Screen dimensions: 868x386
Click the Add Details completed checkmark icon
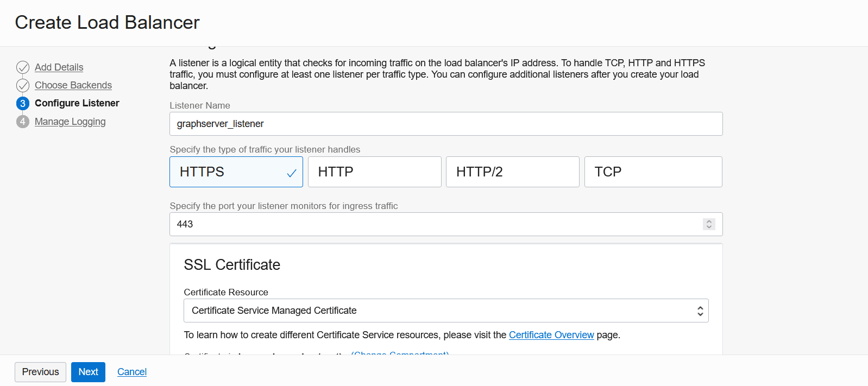[23, 67]
